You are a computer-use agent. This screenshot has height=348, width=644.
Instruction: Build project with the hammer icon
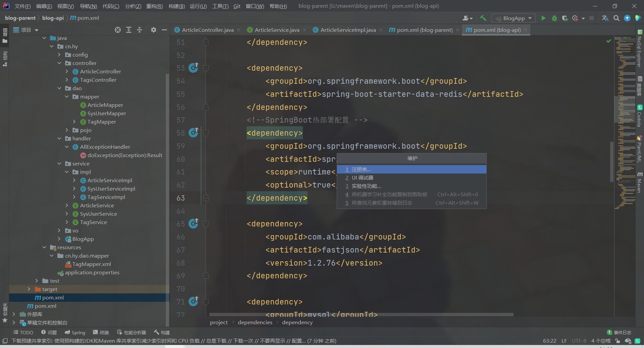pyautogui.click(x=483, y=18)
